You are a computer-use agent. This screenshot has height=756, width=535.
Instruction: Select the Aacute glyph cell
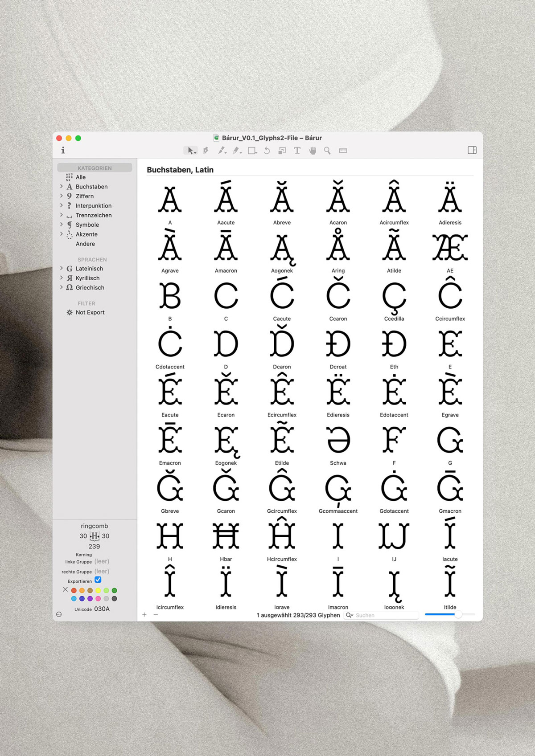click(226, 203)
